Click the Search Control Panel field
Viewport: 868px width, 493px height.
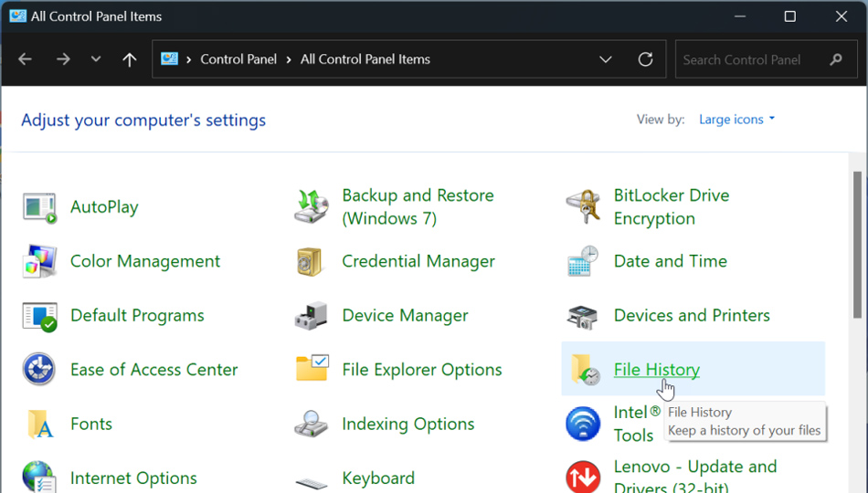751,59
